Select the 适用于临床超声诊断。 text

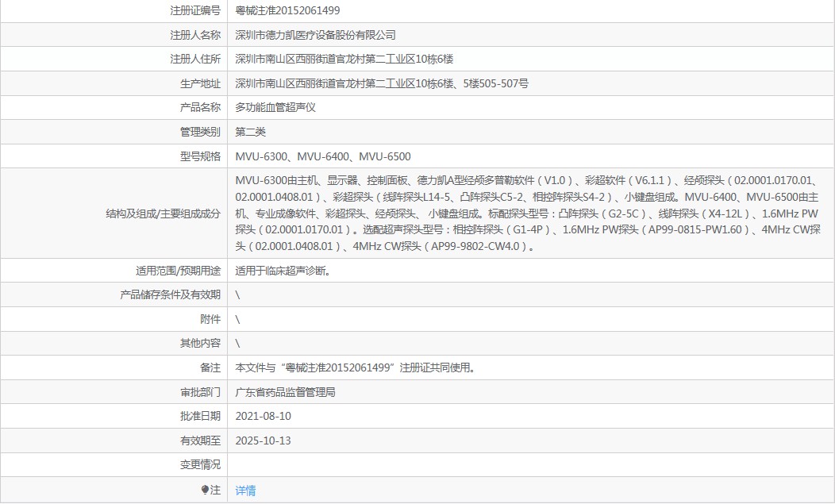[x=283, y=271]
